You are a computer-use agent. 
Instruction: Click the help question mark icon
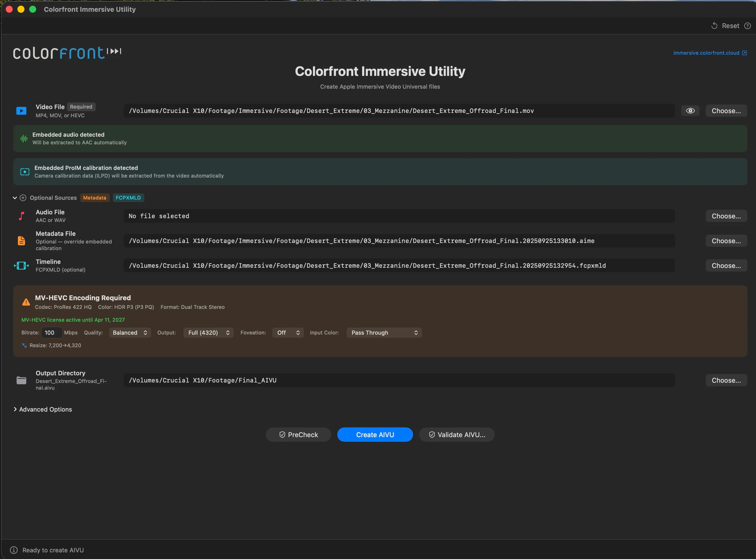(748, 26)
